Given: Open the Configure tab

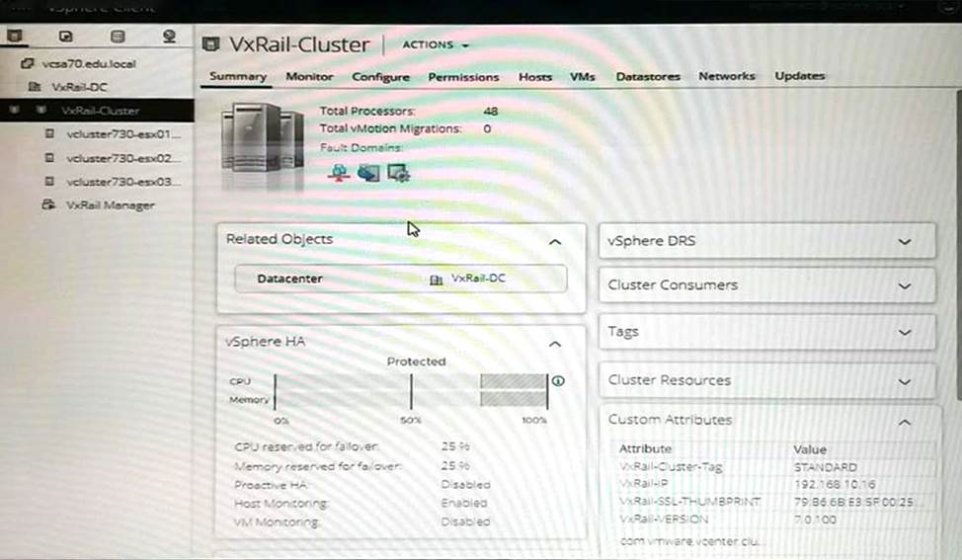Looking at the screenshot, I should (380, 76).
